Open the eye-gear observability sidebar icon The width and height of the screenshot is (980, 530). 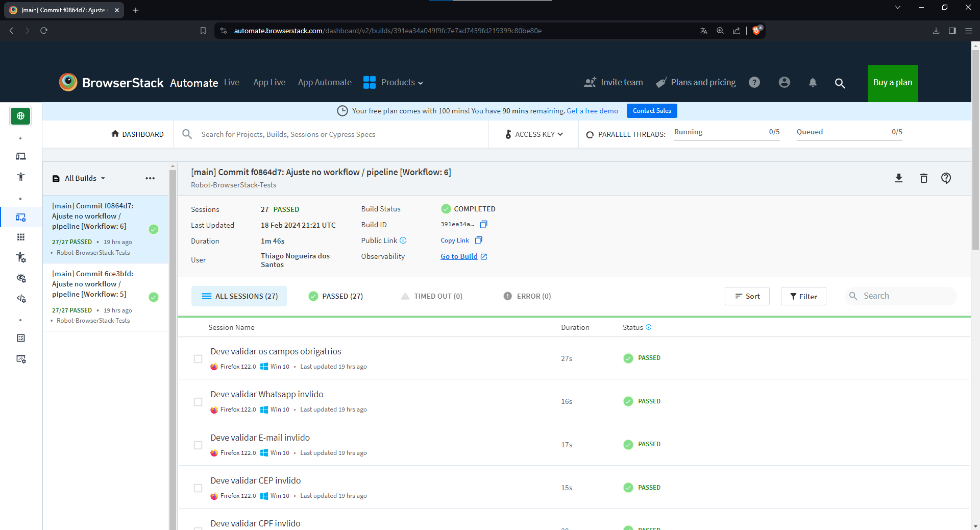point(20,278)
